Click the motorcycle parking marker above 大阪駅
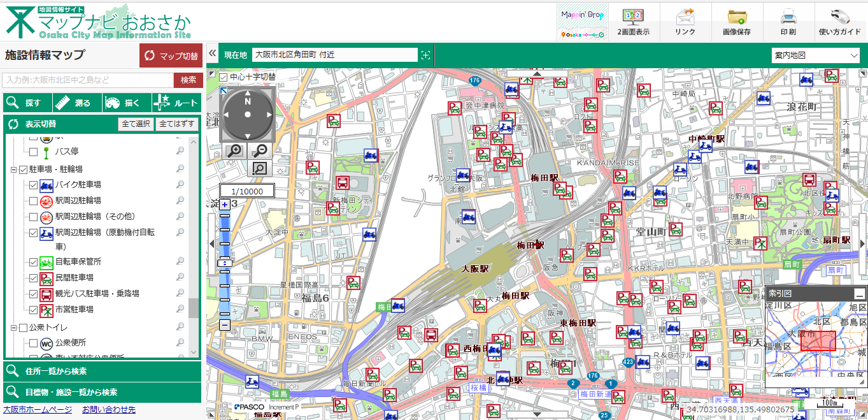 point(469,217)
